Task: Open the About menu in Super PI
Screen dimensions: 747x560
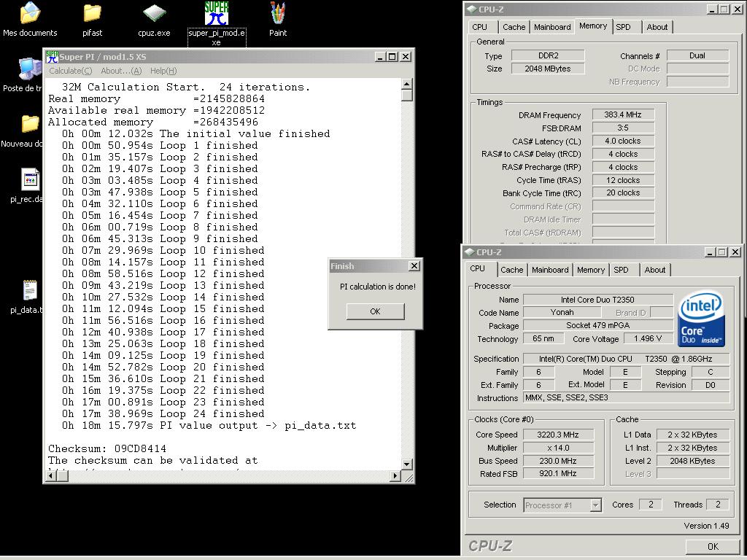Action: (121, 71)
